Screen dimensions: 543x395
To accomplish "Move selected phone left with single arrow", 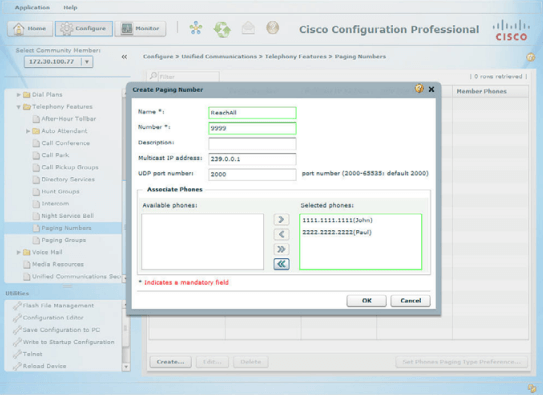I will (x=281, y=234).
